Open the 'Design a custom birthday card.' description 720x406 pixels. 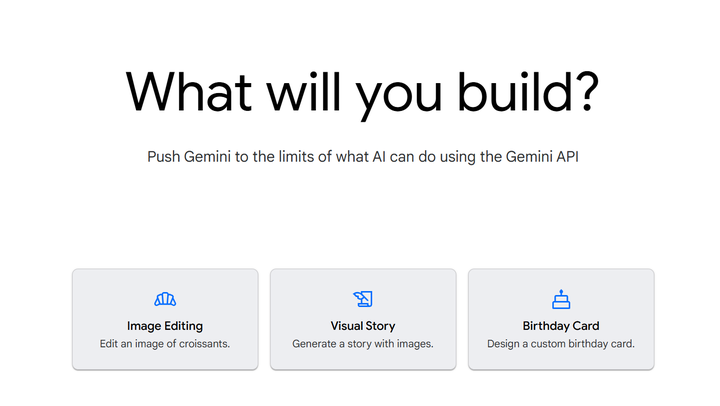[x=561, y=344]
